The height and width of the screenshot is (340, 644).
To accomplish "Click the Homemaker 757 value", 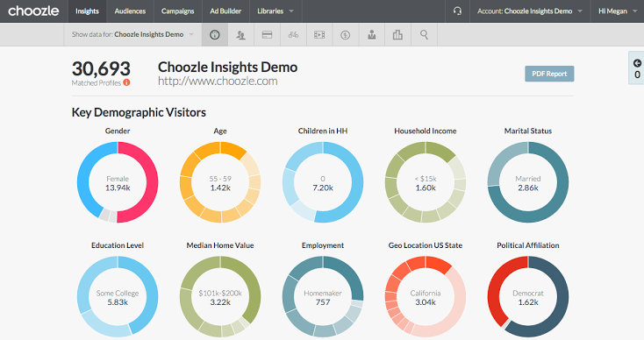I will [323, 298].
